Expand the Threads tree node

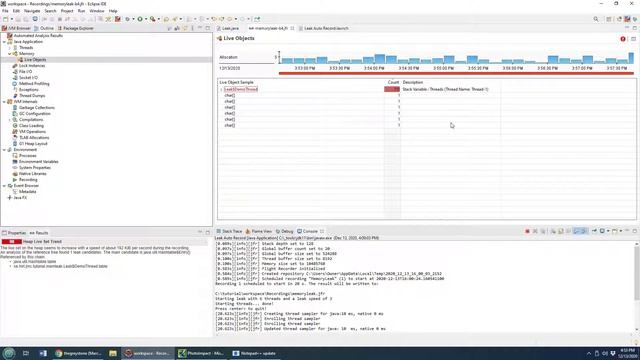click(x=10, y=48)
